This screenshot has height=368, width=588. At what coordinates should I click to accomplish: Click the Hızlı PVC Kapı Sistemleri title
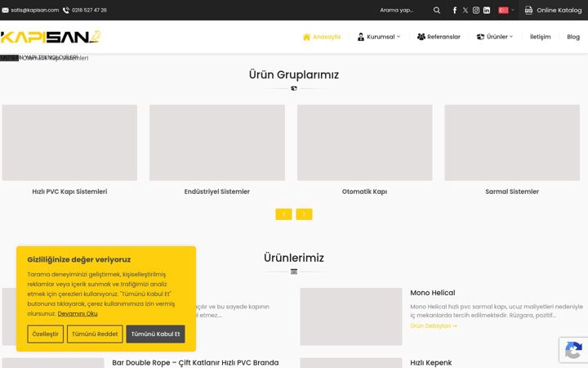[69, 191]
